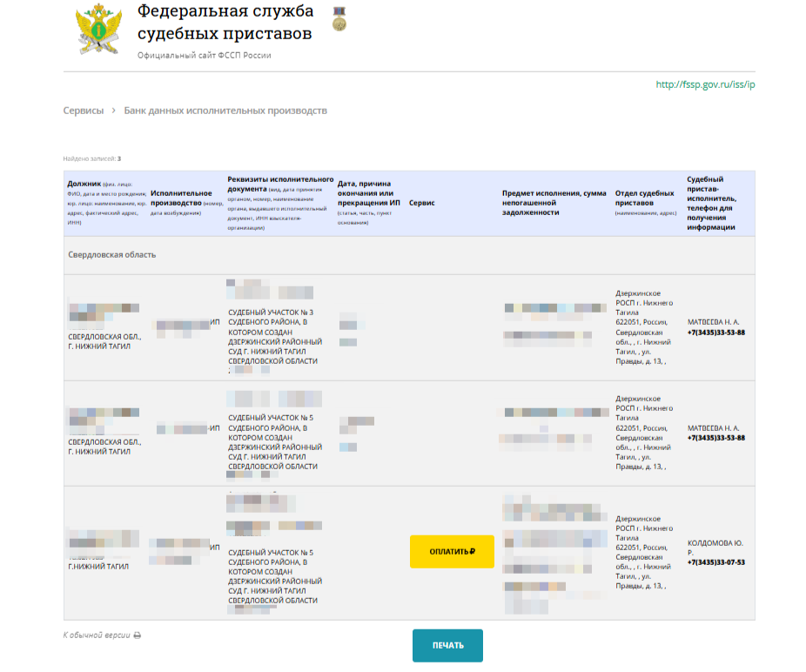Go to the Сервисы breadcrumb
806x672 pixels.
pos(84,111)
